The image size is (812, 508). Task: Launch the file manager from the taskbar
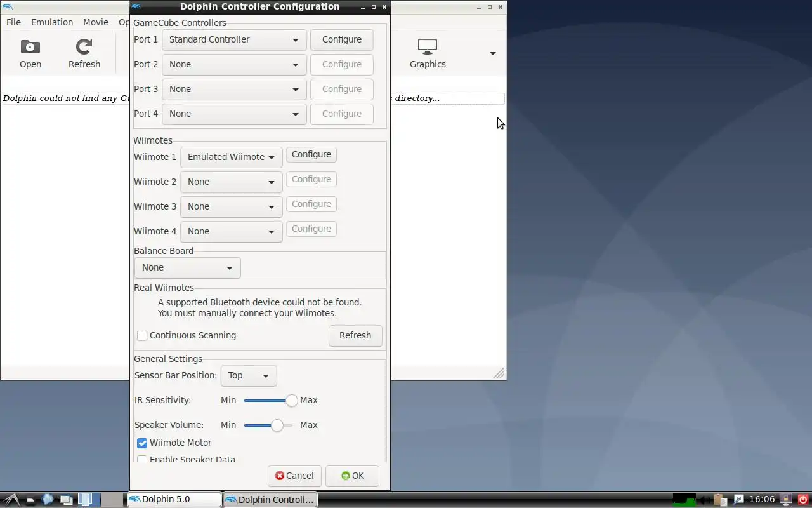click(30, 500)
